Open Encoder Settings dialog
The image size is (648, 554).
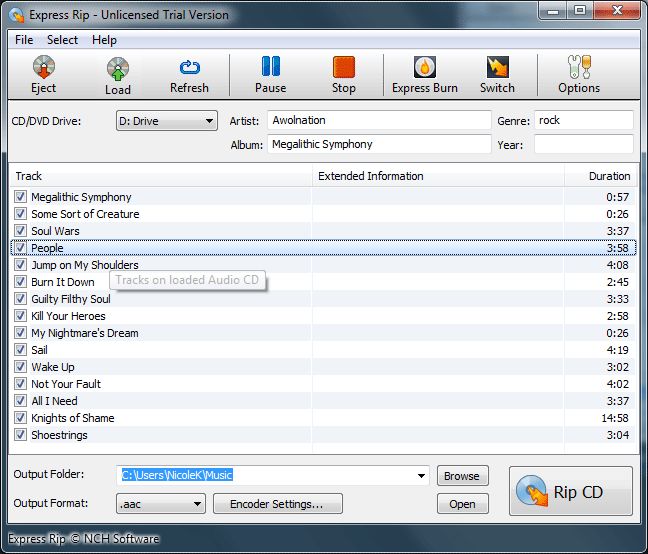click(276, 504)
